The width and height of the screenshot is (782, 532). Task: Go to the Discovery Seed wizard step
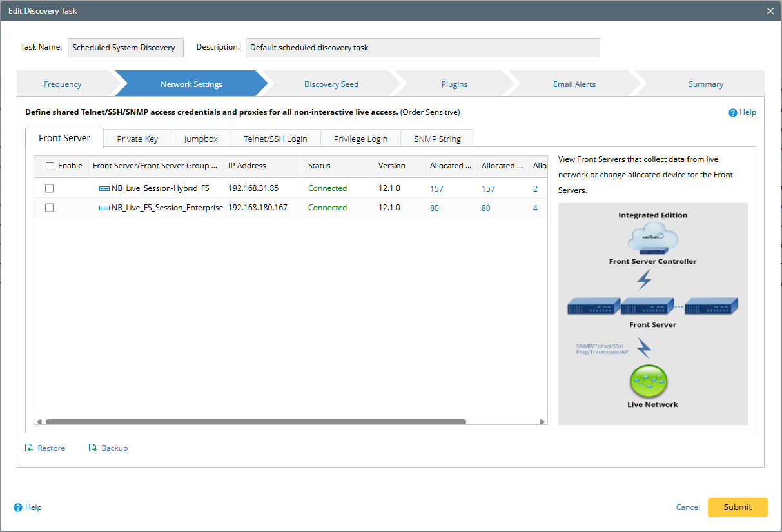click(331, 84)
